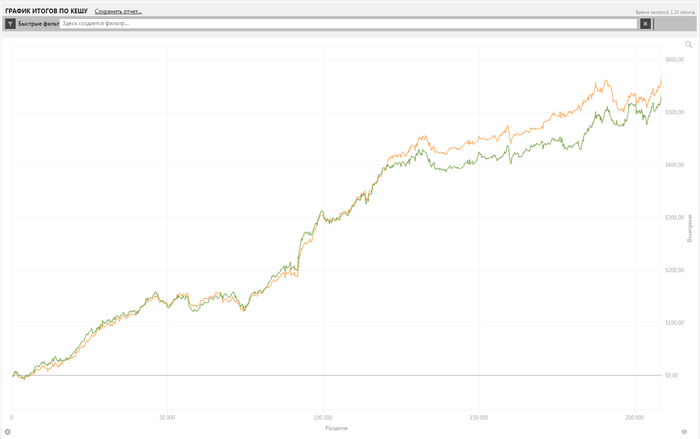Click the 'Выигрыш' y-axis title
This screenshot has height=439, width=700.
click(x=689, y=228)
